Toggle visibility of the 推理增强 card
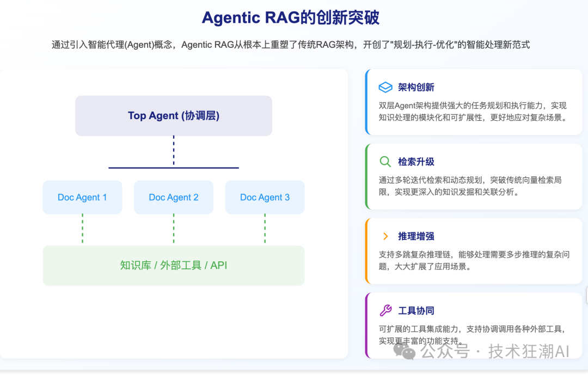The image size is (588, 375). [474, 251]
